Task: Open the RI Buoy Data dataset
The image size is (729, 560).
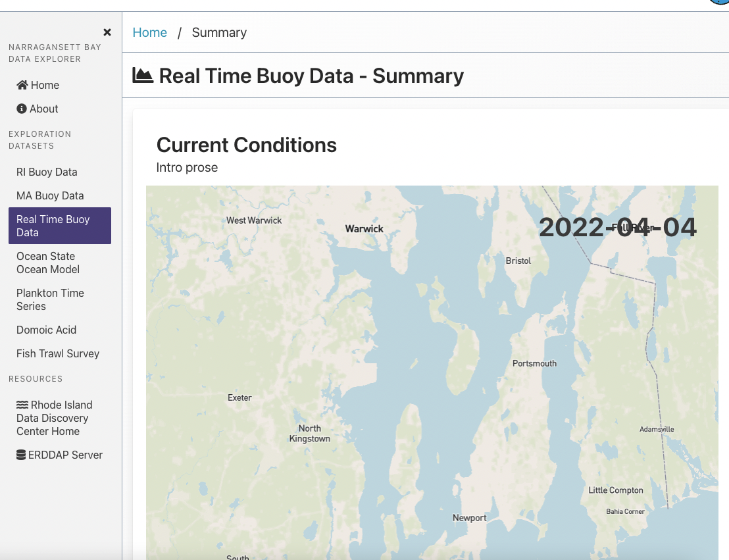Action: 47,172
